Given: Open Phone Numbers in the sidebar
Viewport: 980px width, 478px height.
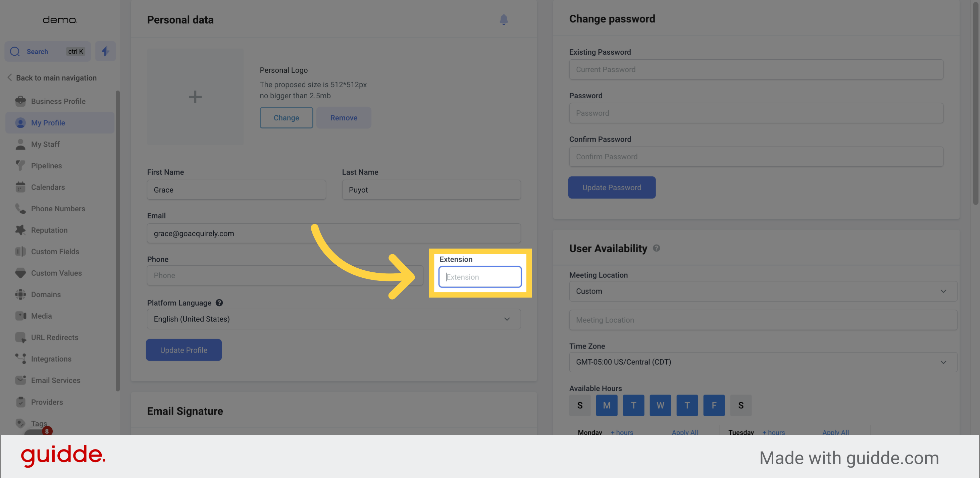Looking at the screenshot, I should point(58,208).
